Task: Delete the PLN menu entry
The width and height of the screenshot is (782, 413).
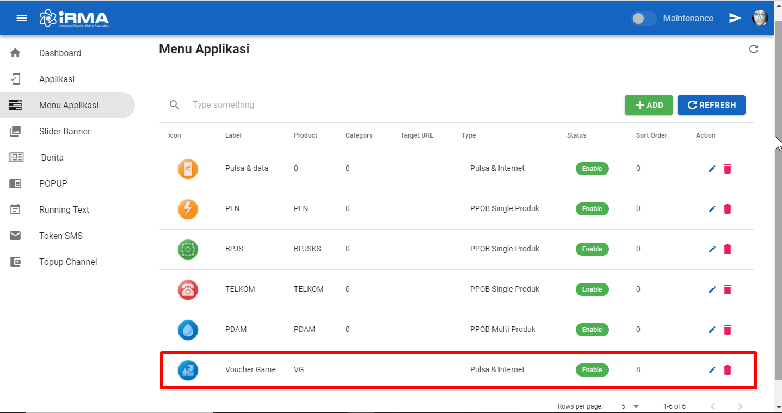Action: point(727,209)
